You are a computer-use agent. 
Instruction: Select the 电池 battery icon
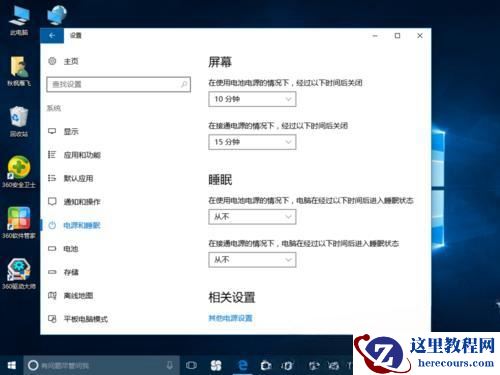(52, 248)
